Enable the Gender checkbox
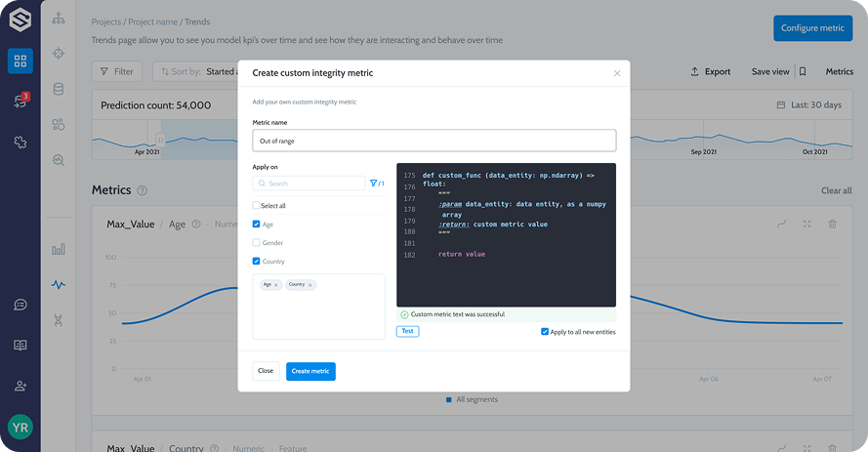This screenshot has width=868, height=452. [x=257, y=243]
